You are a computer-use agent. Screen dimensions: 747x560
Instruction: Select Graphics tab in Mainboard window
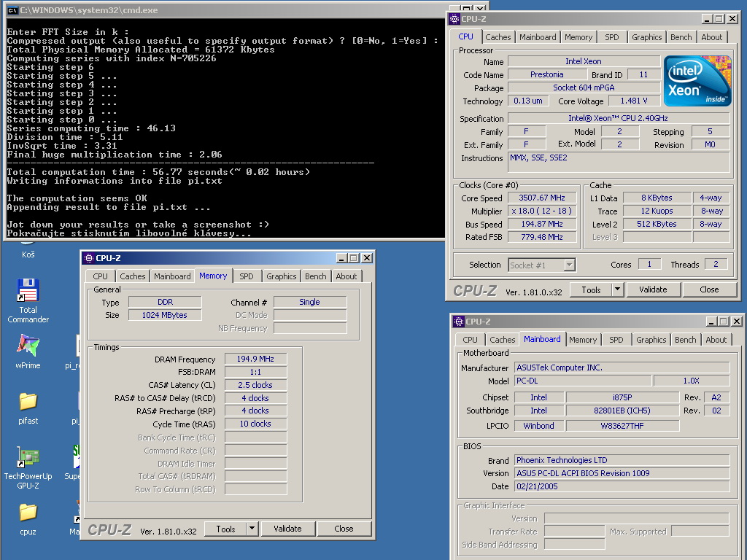[651, 340]
